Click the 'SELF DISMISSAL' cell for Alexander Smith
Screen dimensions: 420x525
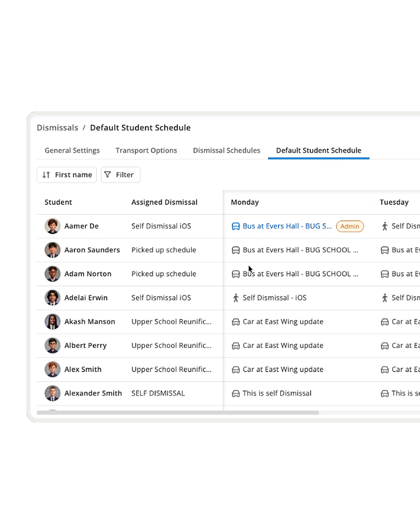click(158, 393)
